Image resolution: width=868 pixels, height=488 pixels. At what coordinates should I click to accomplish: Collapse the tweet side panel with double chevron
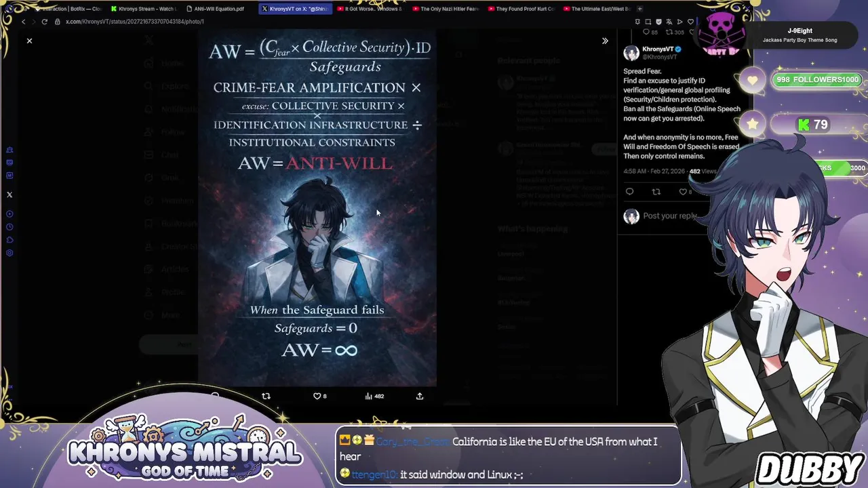(605, 41)
